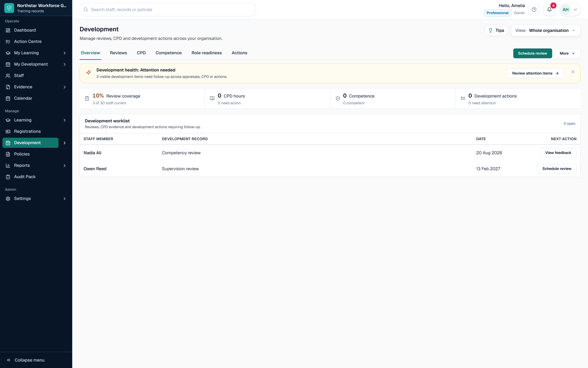
Task: Click the Calendar icon in sidebar
Action: [x=8, y=98]
